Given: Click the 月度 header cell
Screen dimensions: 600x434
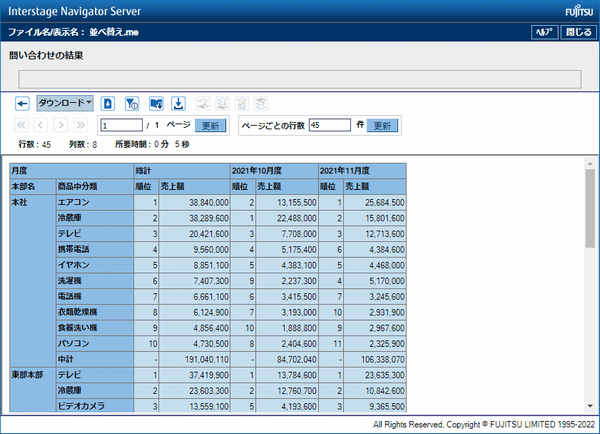Looking at the screenshot, I should point(72,171).
